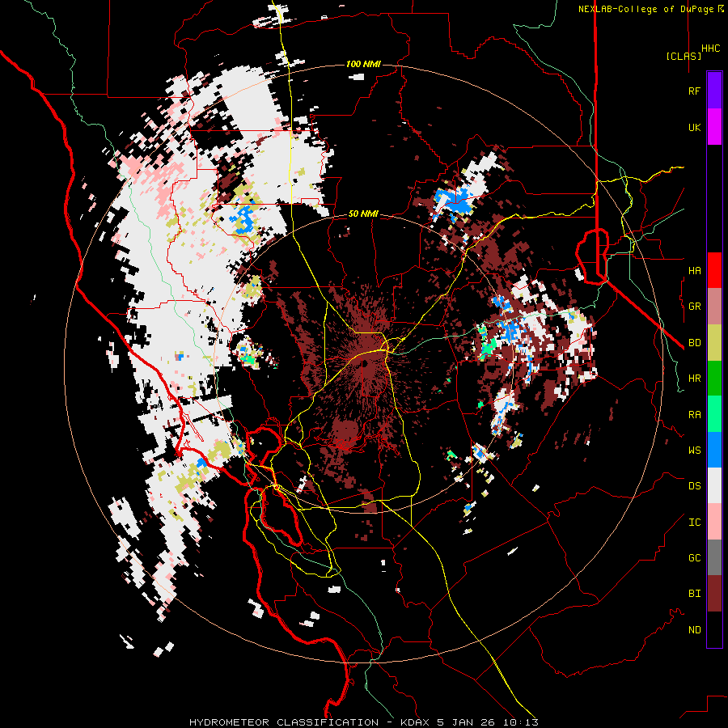Click the GC legend label
Image resolution: width=728 pixels, height=728 pixels.
pyautogui.click(x=694, y=558)
